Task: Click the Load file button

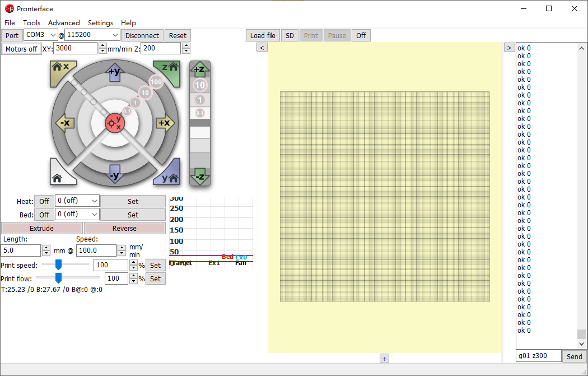Action: [262, 35]
